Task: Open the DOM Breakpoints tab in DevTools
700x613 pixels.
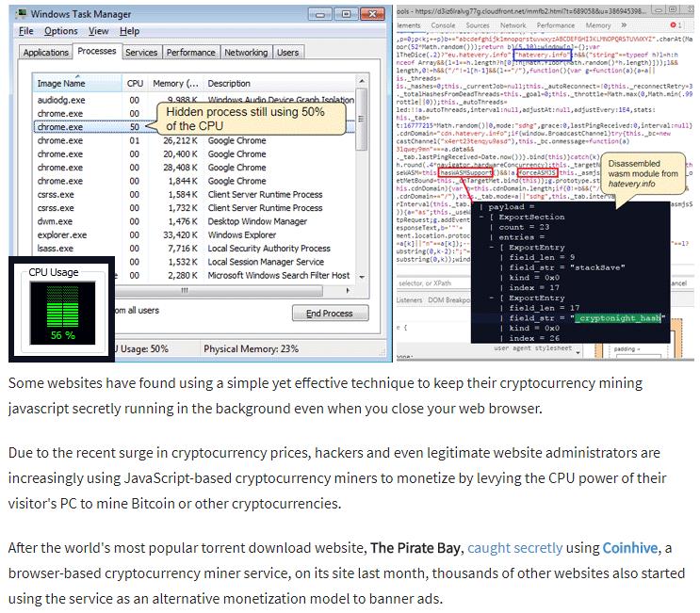Action: (449, 299)
